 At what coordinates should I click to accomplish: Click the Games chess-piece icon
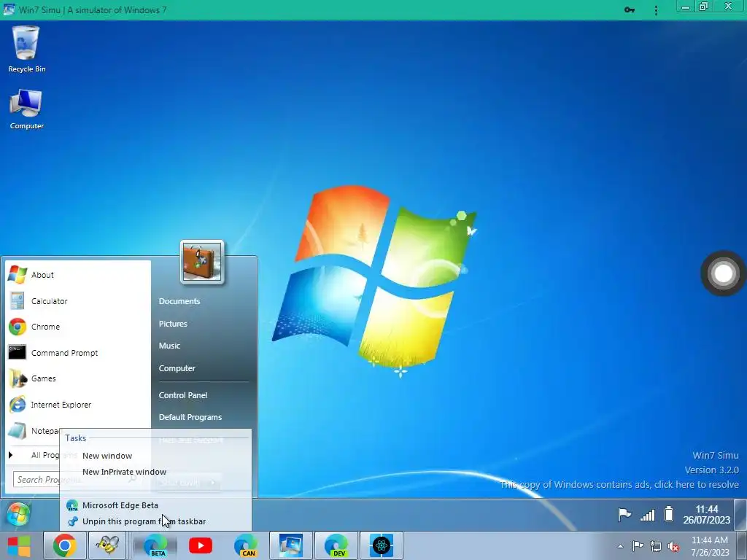coord(18,378)
